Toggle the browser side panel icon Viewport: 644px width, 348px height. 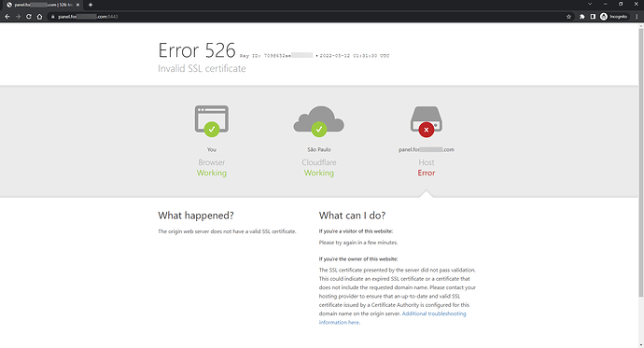point(593,17)
